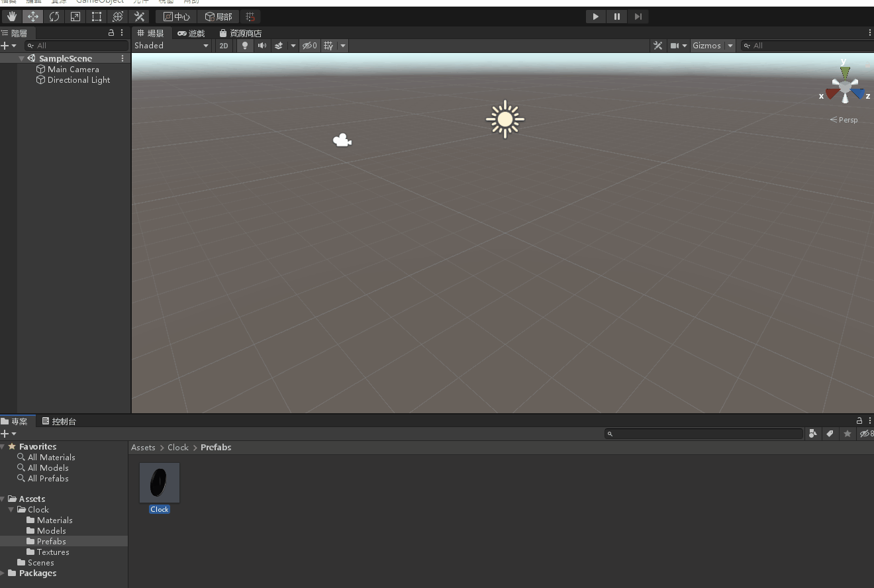Open the Shaded draw mode dropdown
Screen dimensions: 874x588
pyautogui.click(x=171, y=46)
